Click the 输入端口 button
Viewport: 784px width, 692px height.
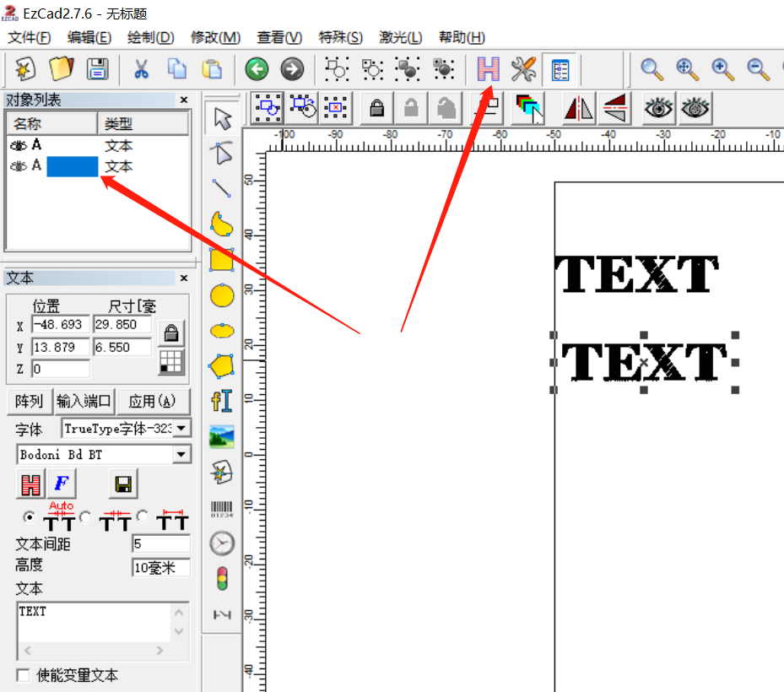[84, 402]
